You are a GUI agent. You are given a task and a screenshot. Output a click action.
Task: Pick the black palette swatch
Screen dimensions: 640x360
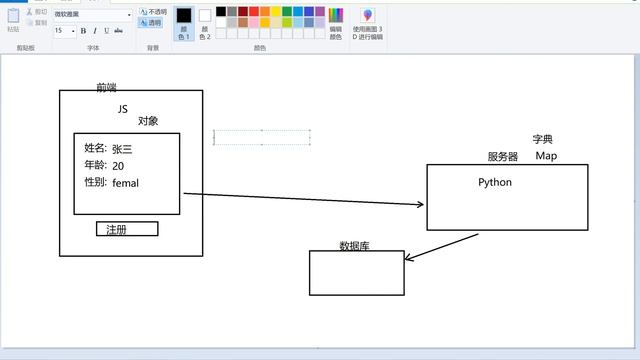coord(221,11)
